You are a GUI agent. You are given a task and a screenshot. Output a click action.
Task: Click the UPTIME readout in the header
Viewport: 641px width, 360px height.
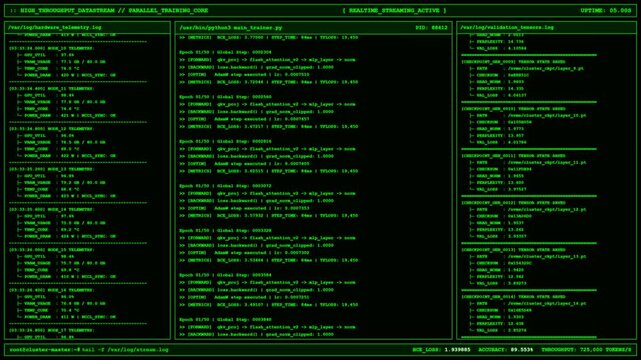(605, 10)
